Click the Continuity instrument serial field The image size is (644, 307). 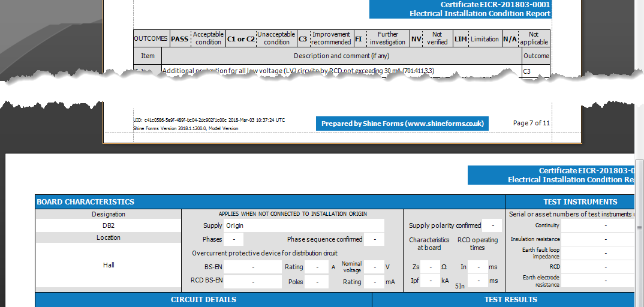(597, 225)
